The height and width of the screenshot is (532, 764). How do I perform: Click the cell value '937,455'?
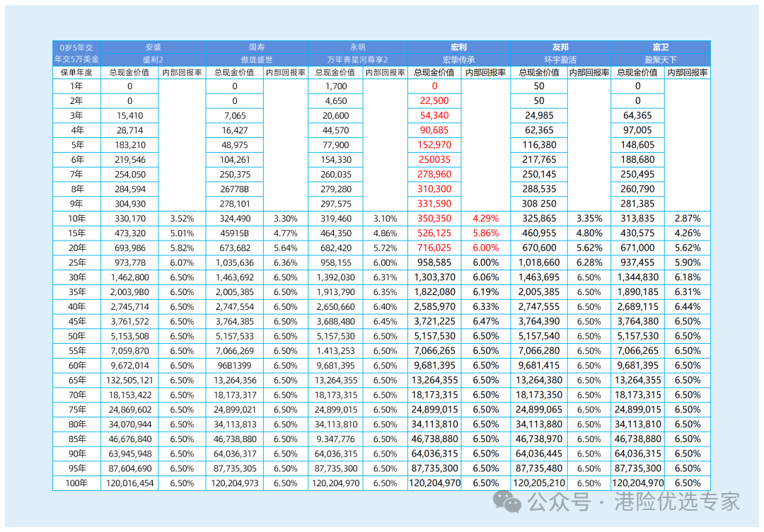pyautogui.click(x=637, y=262)
